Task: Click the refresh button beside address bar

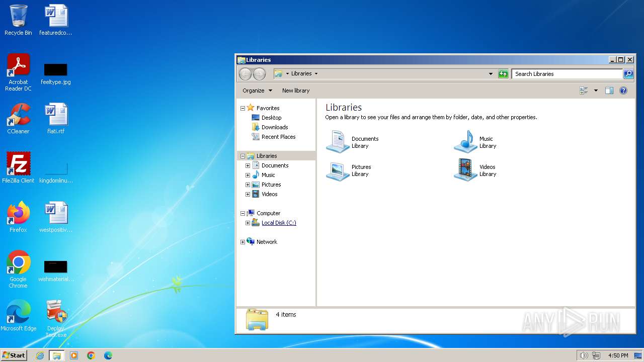Action: [x=503, y=74]
